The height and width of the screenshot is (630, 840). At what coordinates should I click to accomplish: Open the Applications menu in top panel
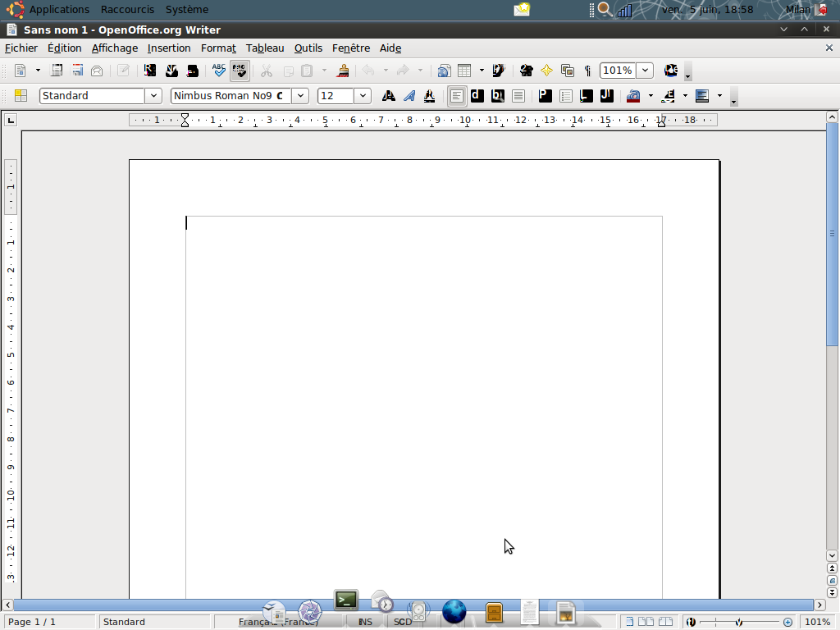[x=59, y=10]
